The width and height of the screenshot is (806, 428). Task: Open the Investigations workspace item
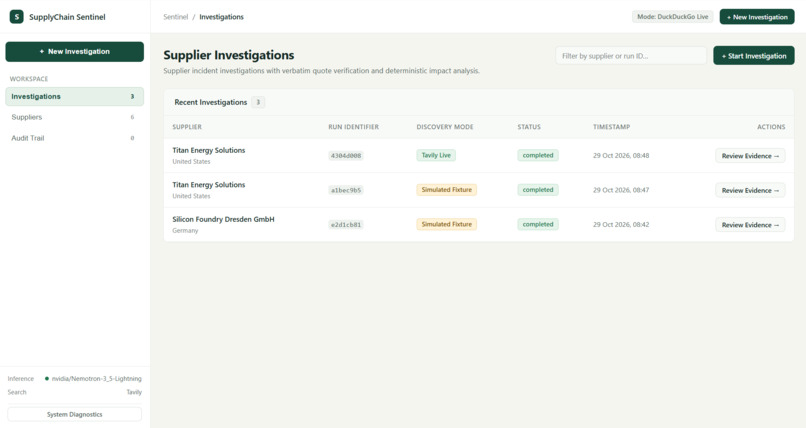point(75,97)
